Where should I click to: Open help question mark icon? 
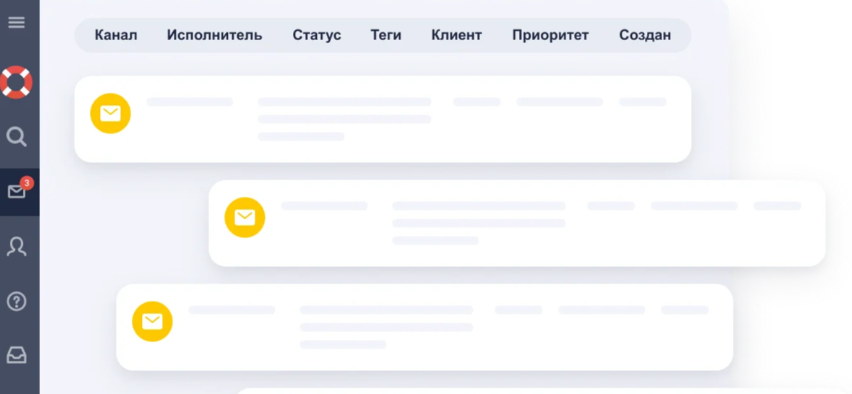click(16, 301)
